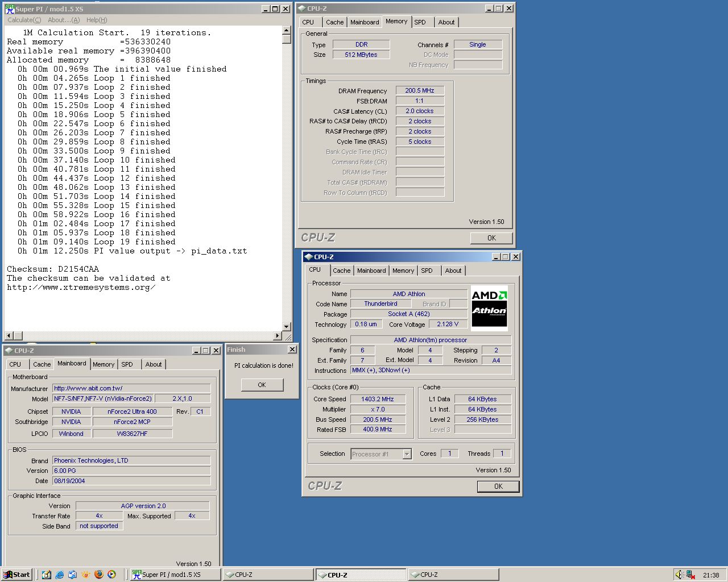Click the memory Size value 512 MBytes
The height and width of the screenshot is (582, 728).
coord(361,55)
